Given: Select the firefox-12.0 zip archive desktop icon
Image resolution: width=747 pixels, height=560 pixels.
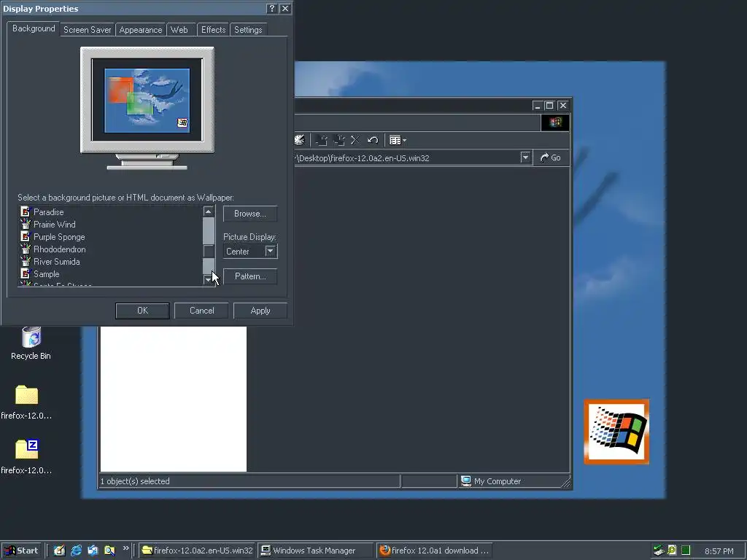Looking at the screenshot, I should click(x=26, y=457).
